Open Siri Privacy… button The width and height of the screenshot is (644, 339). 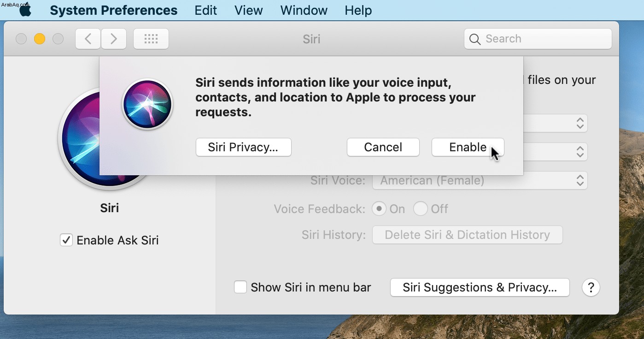[244, 147]
